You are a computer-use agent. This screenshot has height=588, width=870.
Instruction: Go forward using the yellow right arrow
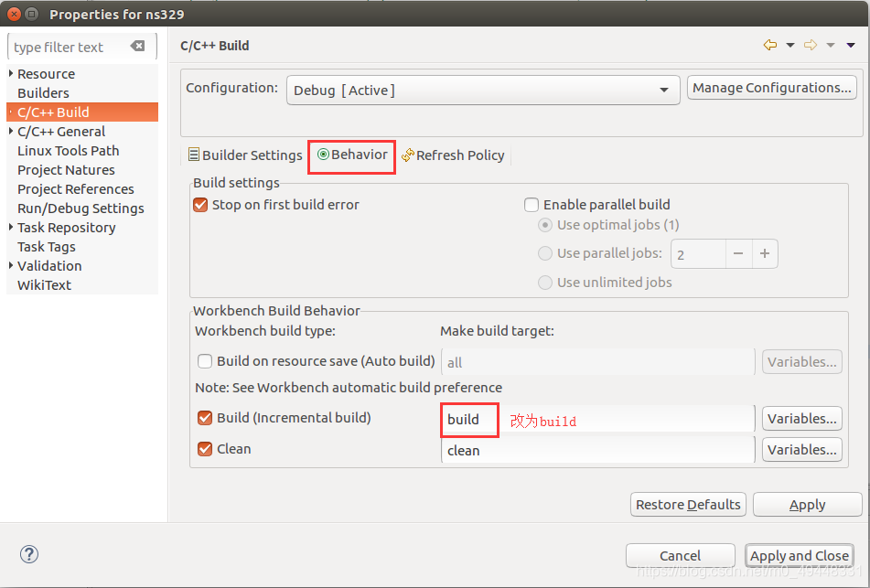tap(810, 45)
